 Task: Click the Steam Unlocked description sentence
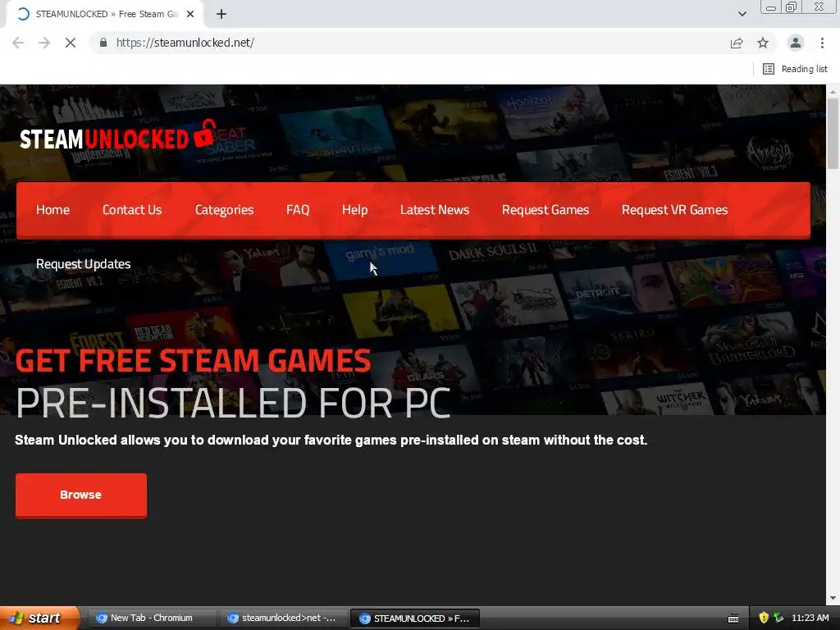coord(331,441)
